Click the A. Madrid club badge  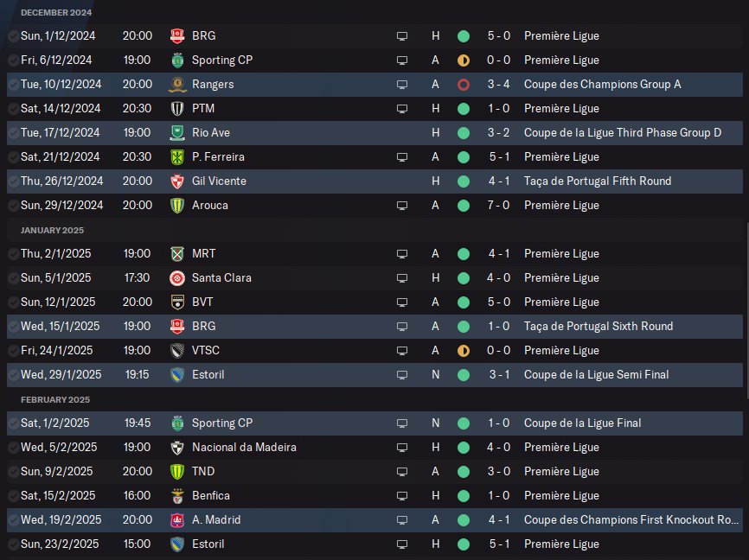(176, 520)
